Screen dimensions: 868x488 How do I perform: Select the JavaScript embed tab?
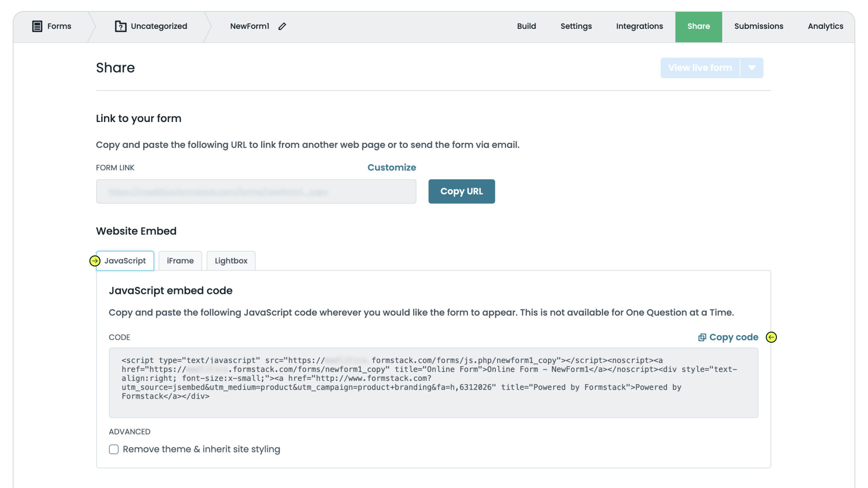pyautogui.click(x=125, y=261)
